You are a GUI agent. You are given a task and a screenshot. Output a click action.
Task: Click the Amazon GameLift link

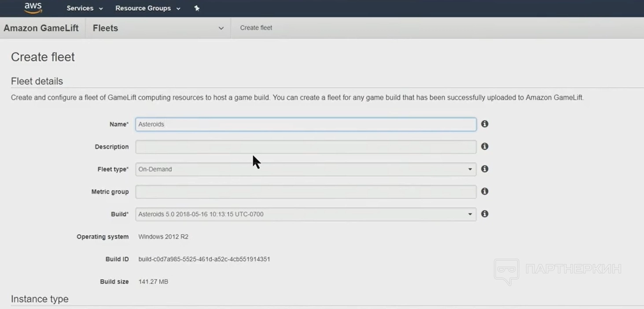coord(41,28)
